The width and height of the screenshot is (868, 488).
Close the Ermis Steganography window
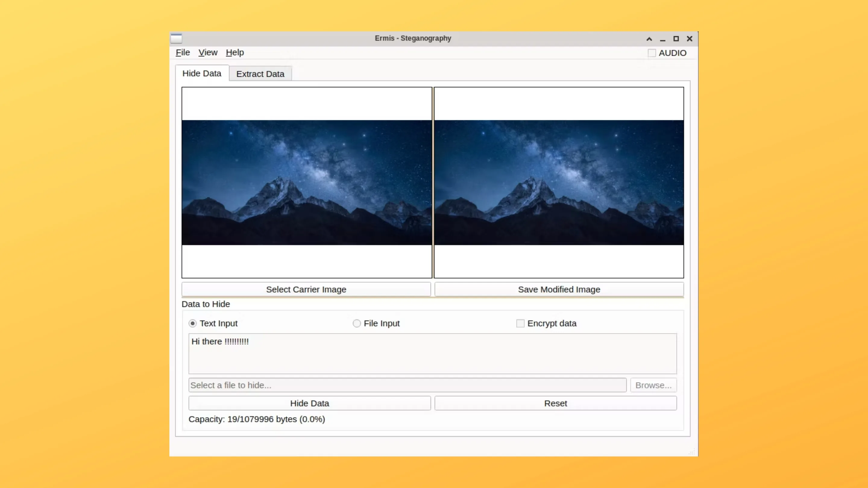(689, 39)
